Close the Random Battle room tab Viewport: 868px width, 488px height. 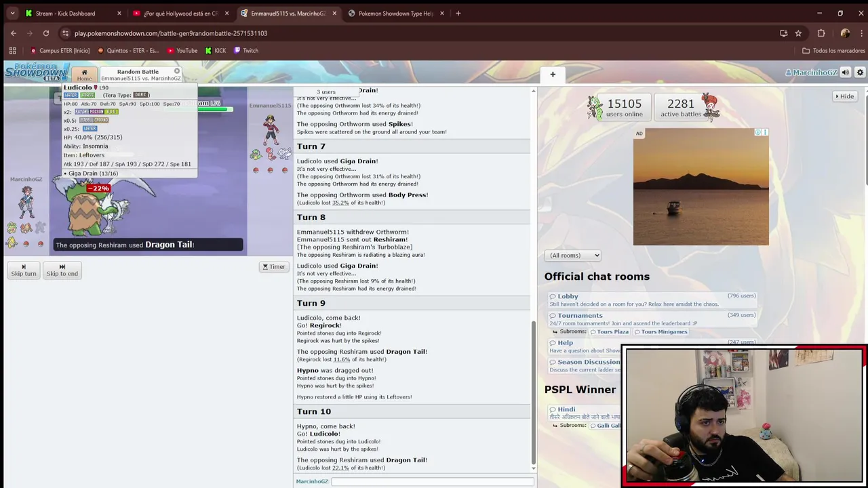tap(177, 71)
